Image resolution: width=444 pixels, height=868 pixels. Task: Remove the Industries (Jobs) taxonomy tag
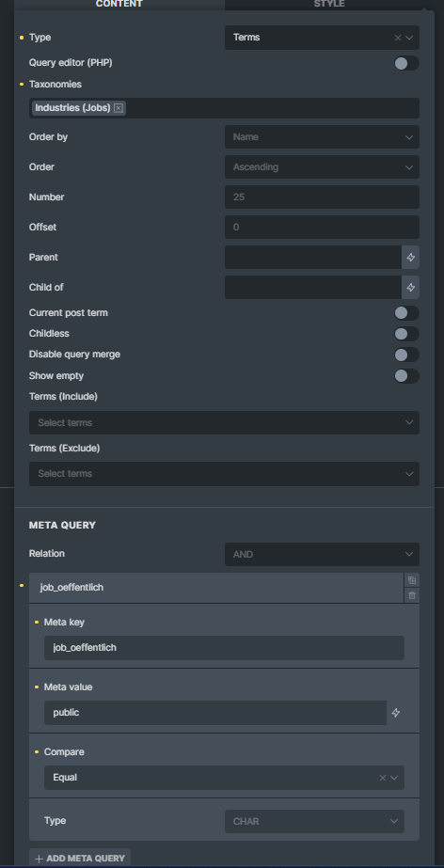pos(118,108)
